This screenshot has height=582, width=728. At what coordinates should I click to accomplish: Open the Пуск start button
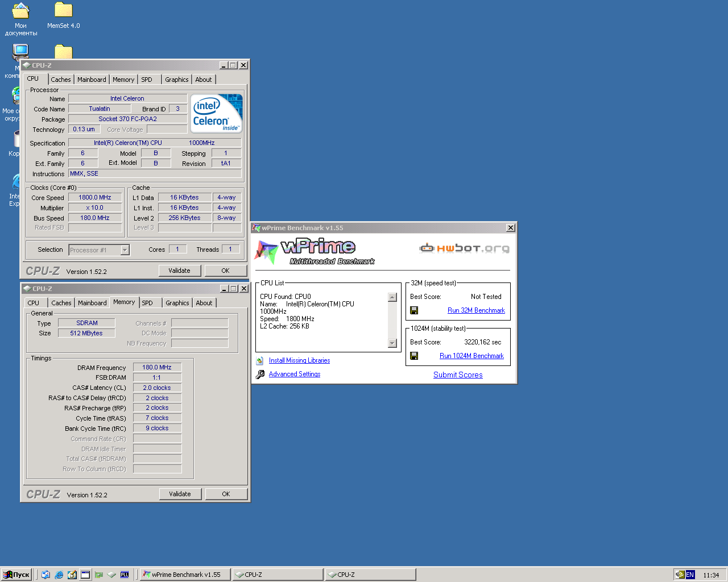16,575
